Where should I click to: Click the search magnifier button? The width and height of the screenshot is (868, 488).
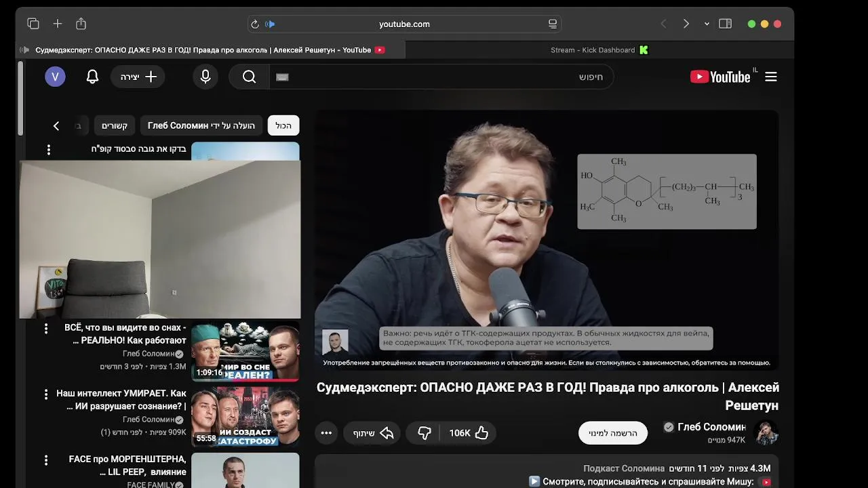pyautogui.click(x=250, y=77)
